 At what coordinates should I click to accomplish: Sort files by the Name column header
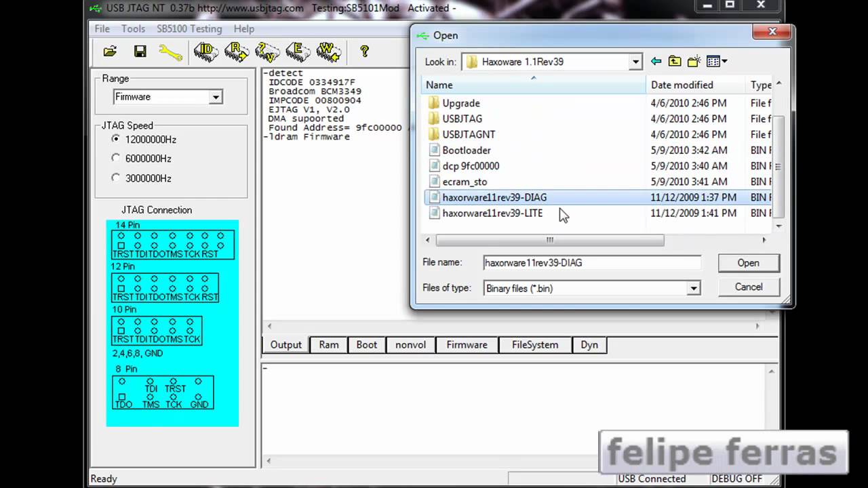[x=534, y=85]
